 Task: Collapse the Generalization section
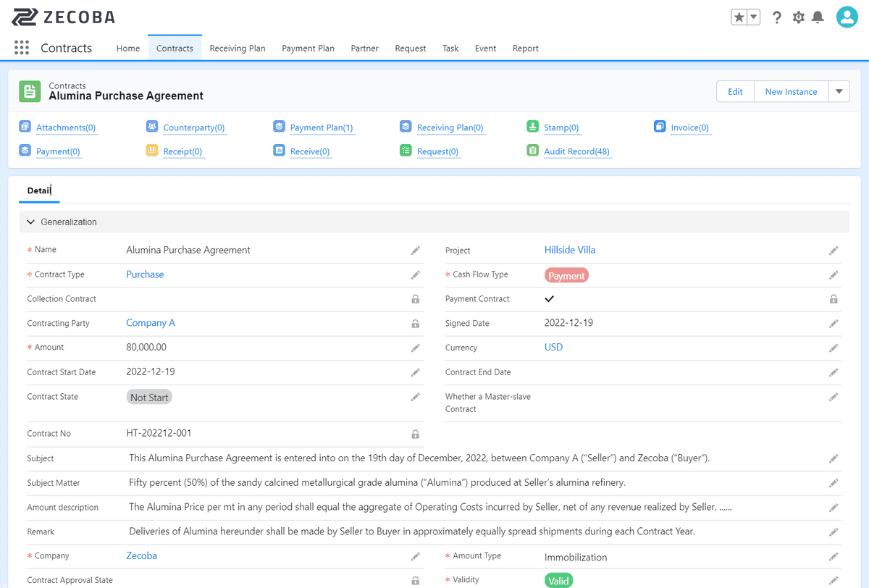coord(31,222)
